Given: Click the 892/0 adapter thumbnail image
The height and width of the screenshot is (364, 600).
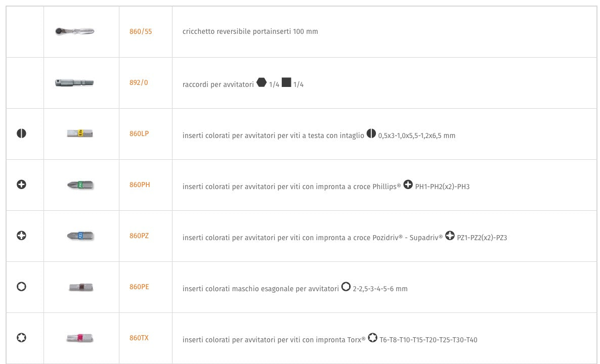Looking at the screenshot, I should tap(75, 82).
